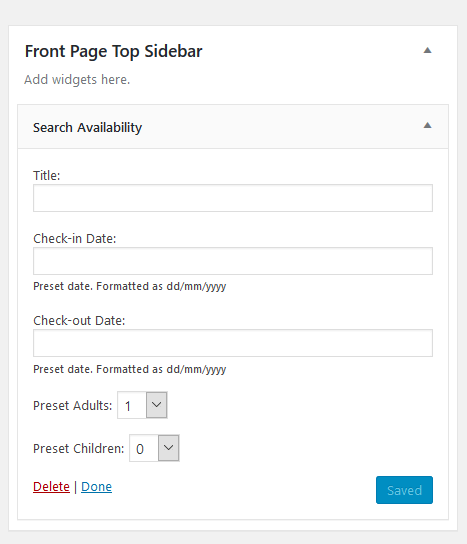Click the date format hint below Check-in Date
The width and height of the screenshot is (467, 544).
(x=129, y=287)
